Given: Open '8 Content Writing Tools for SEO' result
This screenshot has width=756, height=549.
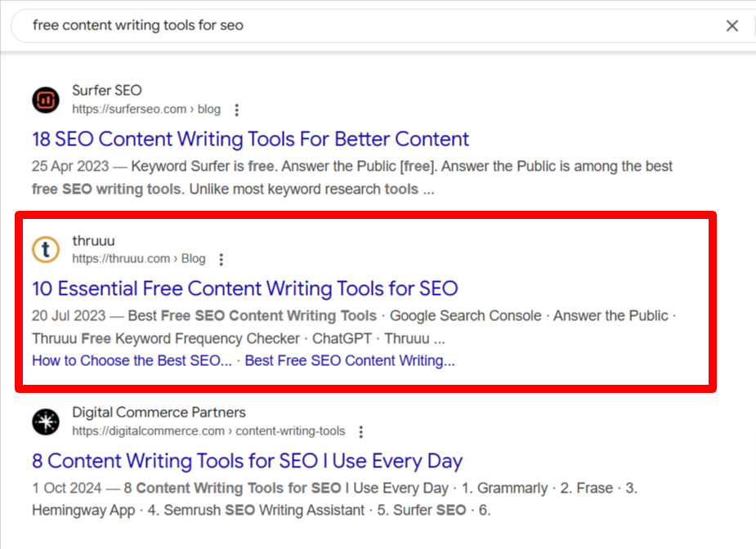Looking at the screenshot, I should click(x=248, y=462).
